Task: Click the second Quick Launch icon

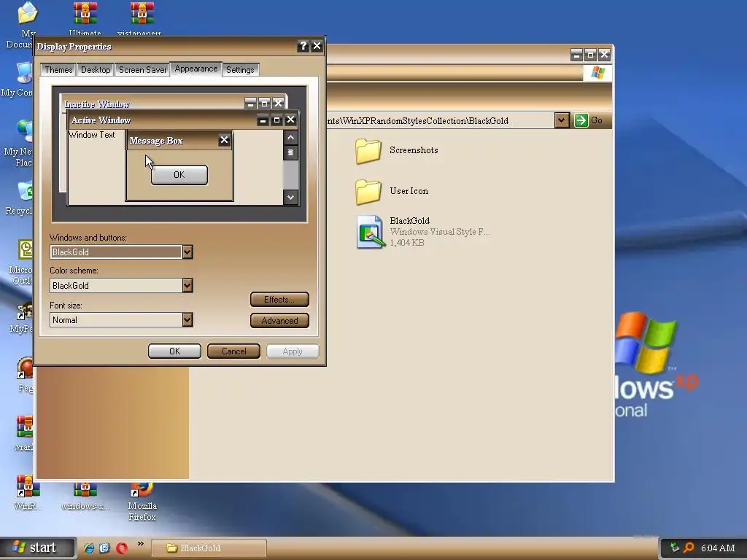Action: coord(105,548)
